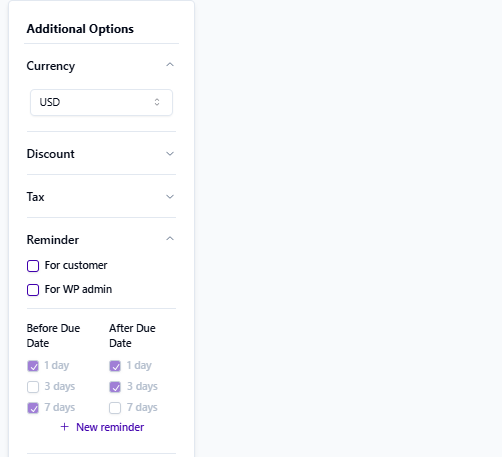Uncheck 3 days after due date
Screen dimensions: 502x457
point(115,387)
